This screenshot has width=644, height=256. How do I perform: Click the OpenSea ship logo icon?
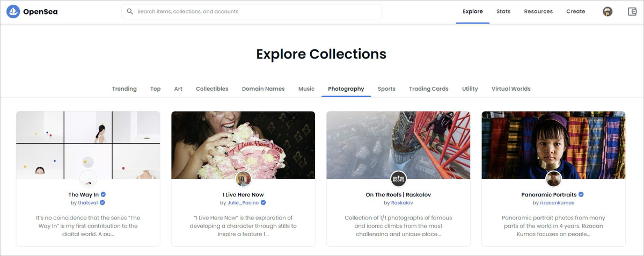pos(13,11)
